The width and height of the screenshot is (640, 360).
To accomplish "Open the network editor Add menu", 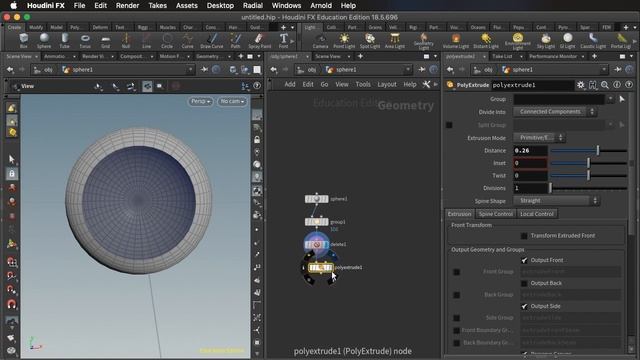I will tap(290, 84).
